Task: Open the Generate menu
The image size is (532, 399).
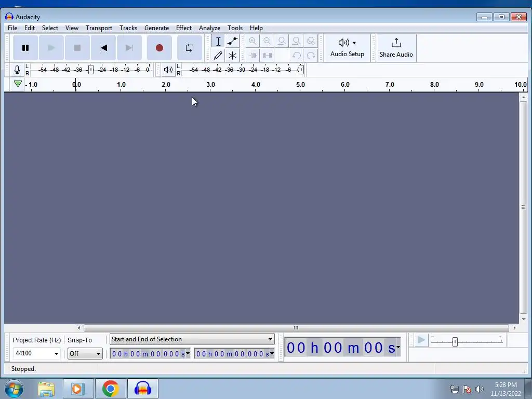Action: point(156,28)
